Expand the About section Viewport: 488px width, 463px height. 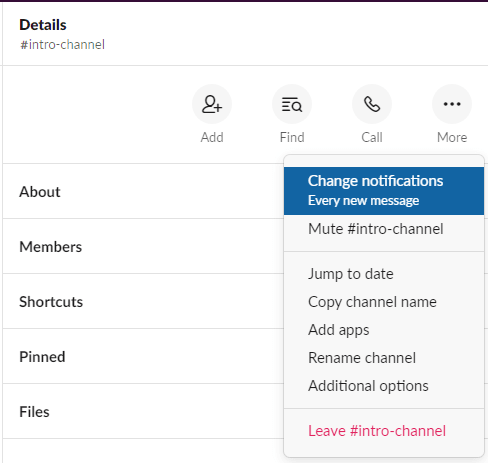pyautogui.click(x=143, y=191)
